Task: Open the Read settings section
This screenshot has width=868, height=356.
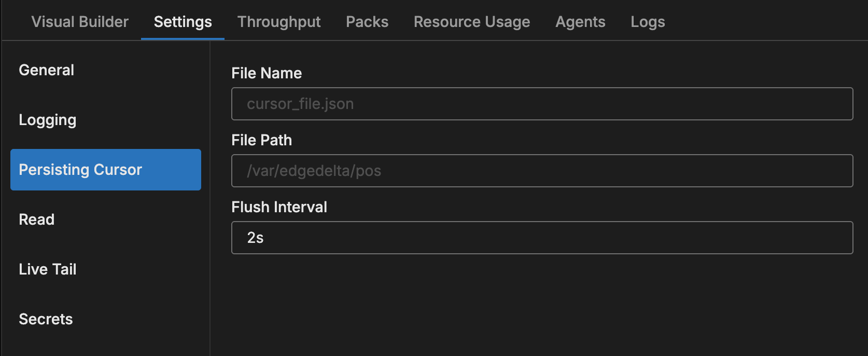Action: (37, 220)
